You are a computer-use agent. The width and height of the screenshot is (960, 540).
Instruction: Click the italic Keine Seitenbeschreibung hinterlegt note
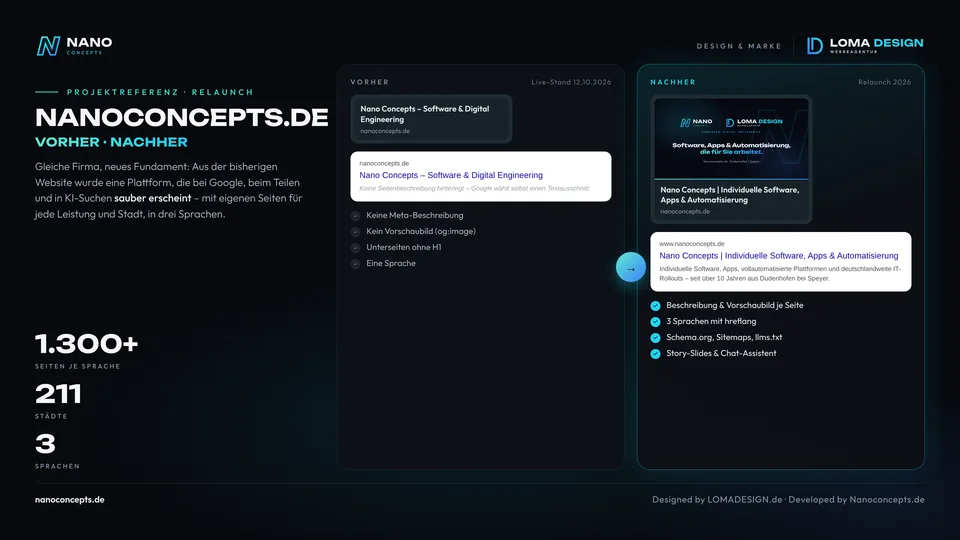tap(474, 189)
